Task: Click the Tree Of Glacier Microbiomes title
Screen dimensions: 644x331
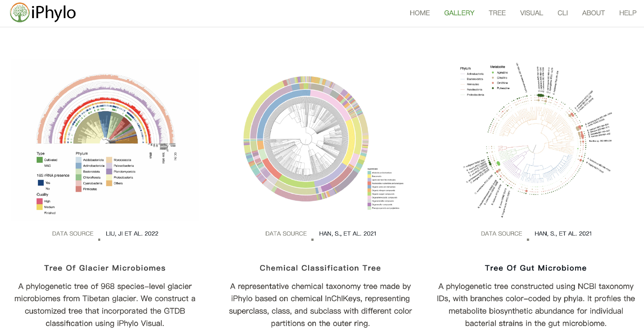Action: tap(105, 268)
